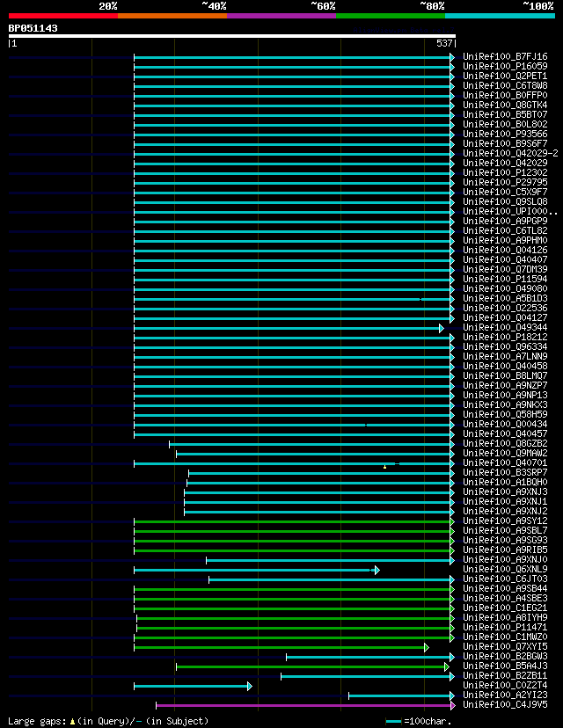The height and width of the screenshot is (728, 563).
Task: Click the cyan ~100% legend segment
Action: [500, 16]
